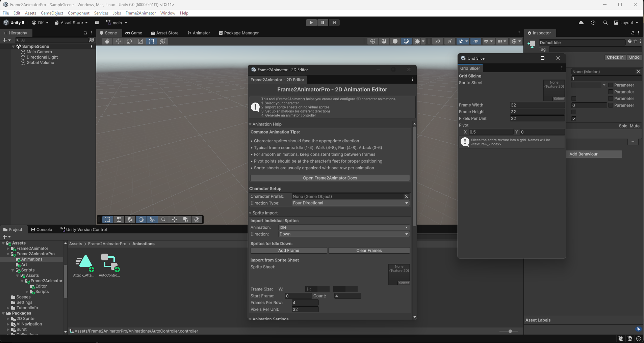Open the Direction Down dropdown
This screenshot has height=343, width=644.
click(x=344, y=234)
